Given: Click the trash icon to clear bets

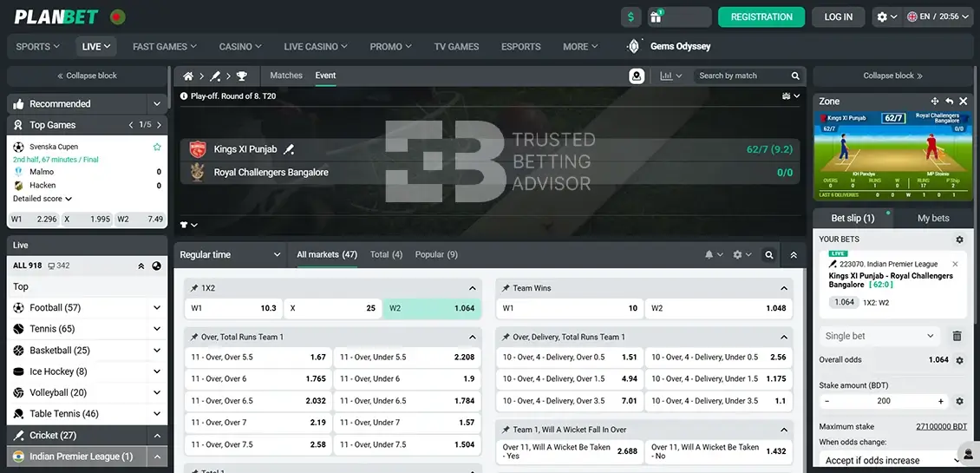Looking at the screenshot, I should click(x=957, y=336).
